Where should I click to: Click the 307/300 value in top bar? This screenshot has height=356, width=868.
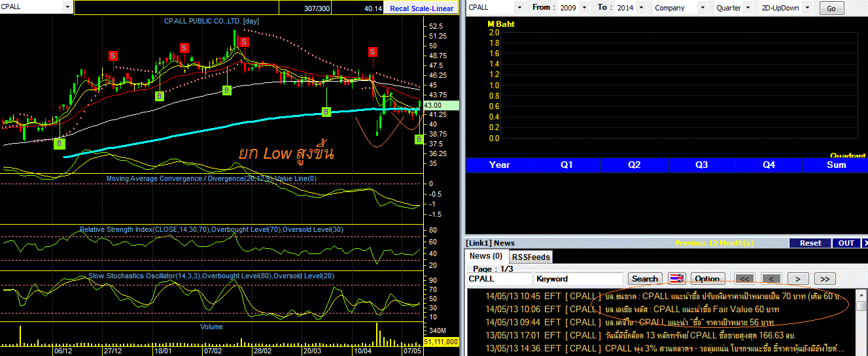click(317, 8)
